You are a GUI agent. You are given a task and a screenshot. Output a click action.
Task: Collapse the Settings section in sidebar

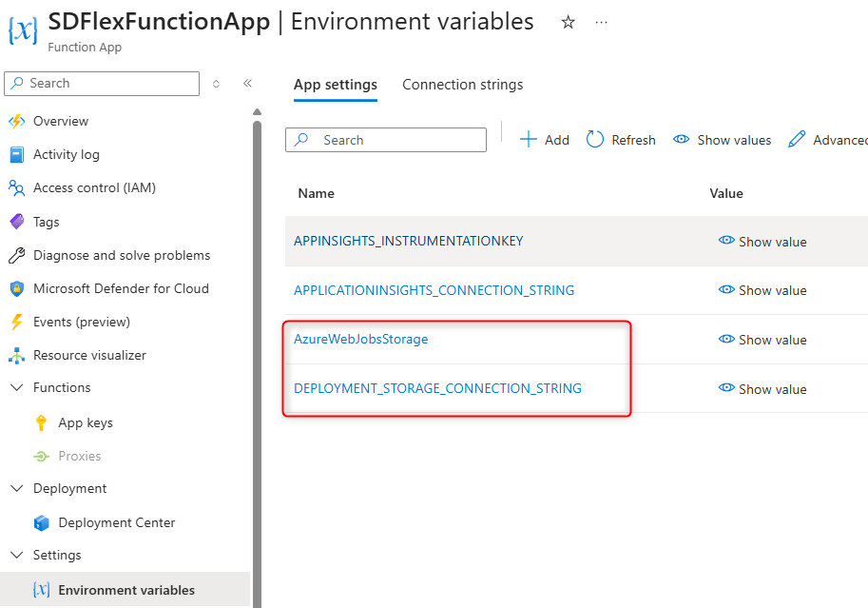point(16,556)
